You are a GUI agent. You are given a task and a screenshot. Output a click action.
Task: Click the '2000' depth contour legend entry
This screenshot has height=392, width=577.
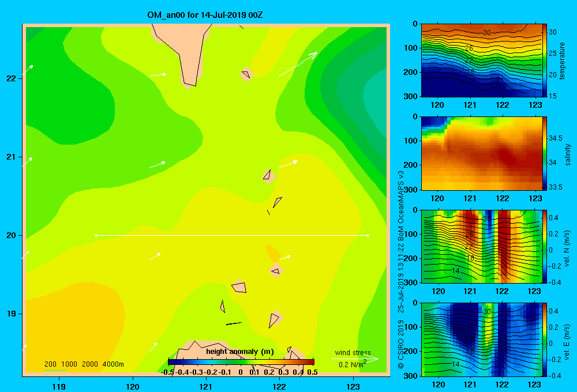point(90,364)
